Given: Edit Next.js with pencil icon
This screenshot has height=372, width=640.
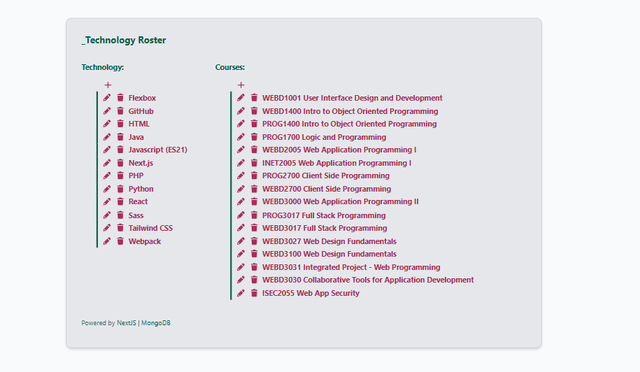Looking at the screenshot, I should click(107, 163).
